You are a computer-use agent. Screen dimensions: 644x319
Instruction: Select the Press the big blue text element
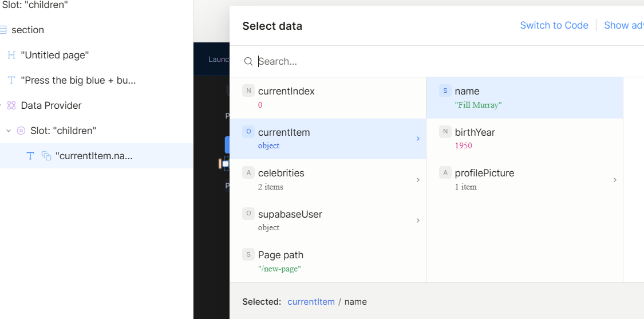(80, 80)
